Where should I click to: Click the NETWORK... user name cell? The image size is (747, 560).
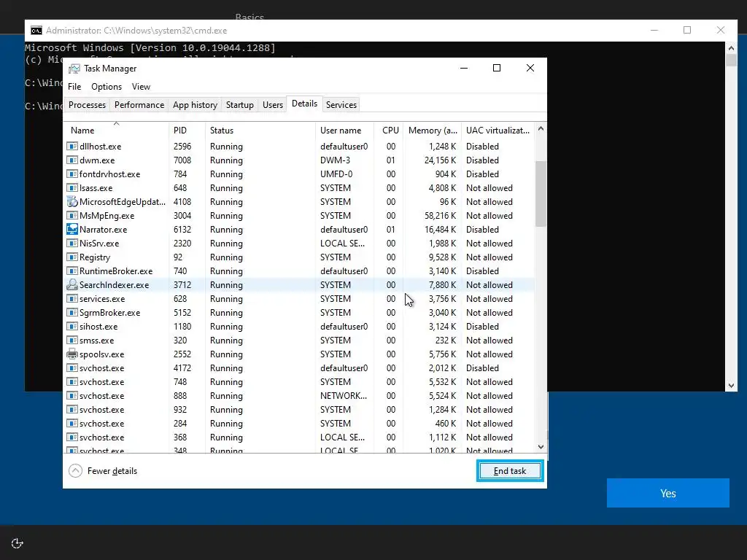point(344,395)
